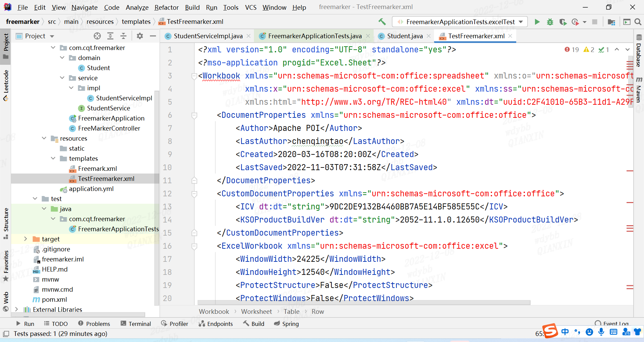
Task: Toggle Web side tool window
Action: coord(6,302)
